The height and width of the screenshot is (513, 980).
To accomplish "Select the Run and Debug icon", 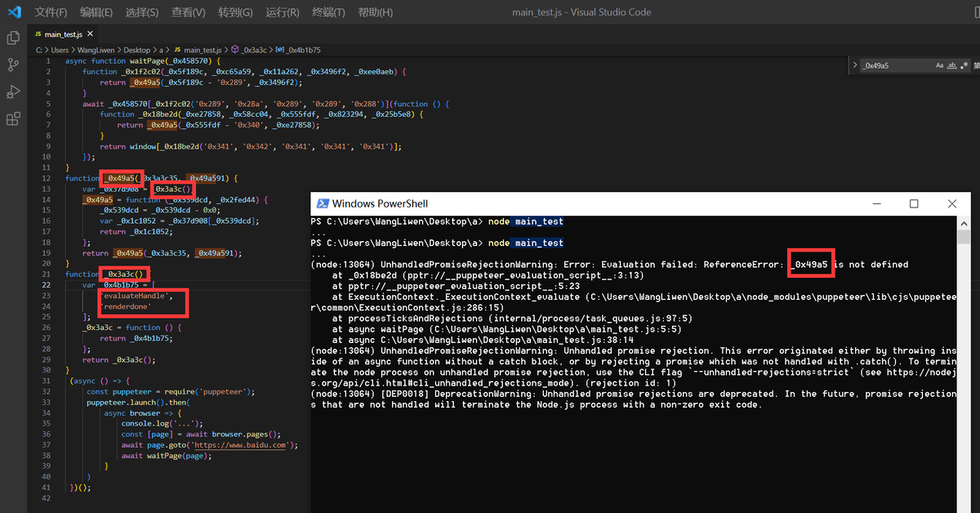I will (x=12, y=91).
